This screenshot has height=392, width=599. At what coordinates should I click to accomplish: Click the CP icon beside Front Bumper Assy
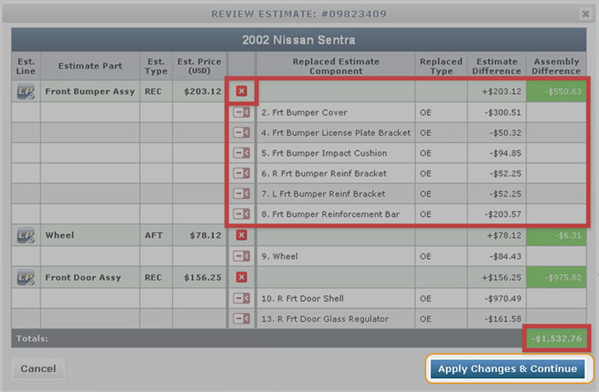tap(26, 91)
